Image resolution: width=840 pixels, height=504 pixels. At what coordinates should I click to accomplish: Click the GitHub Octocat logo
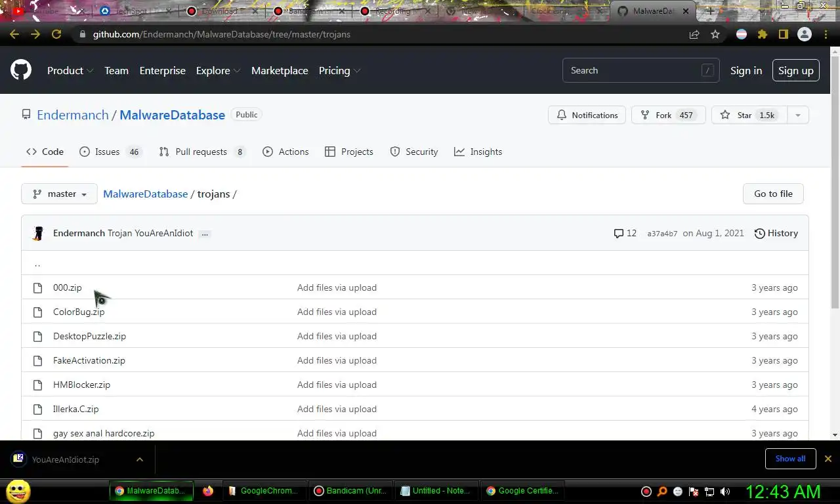coord(21,70)
